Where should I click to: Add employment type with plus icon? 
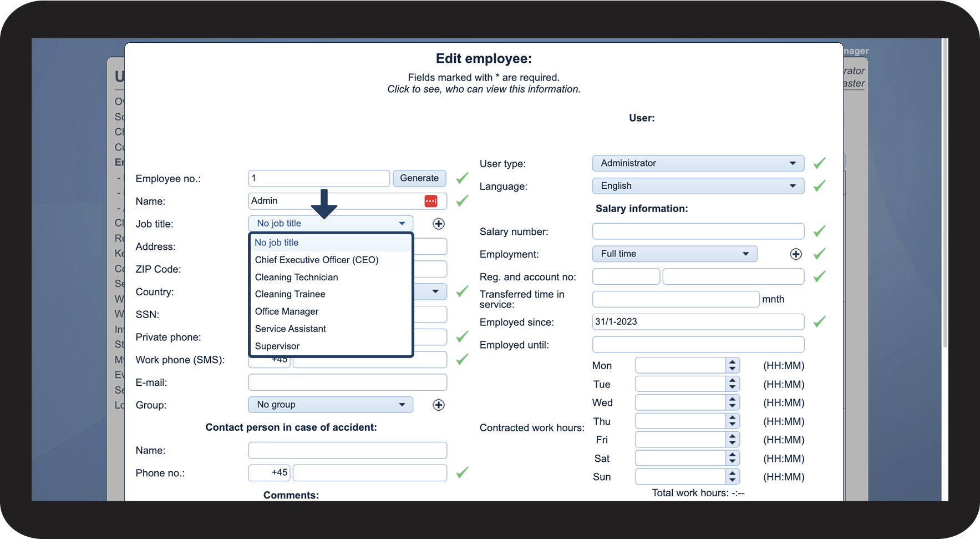point(796,254)
